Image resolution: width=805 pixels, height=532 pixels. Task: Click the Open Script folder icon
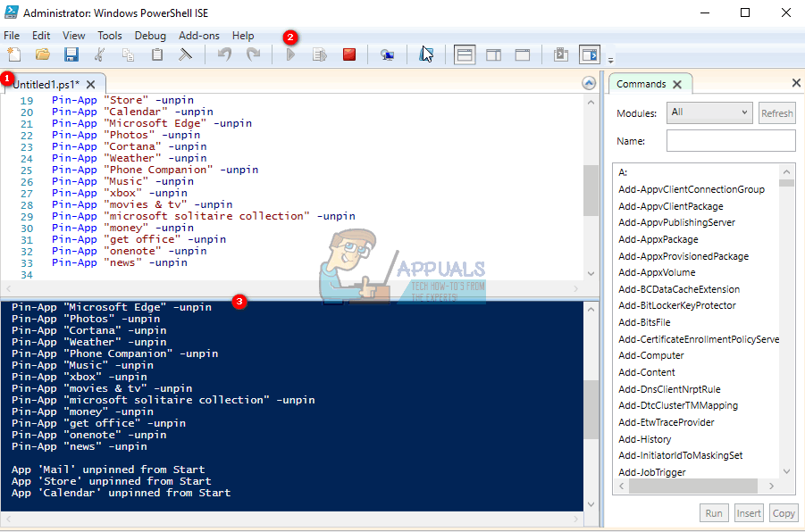[42, 55]
